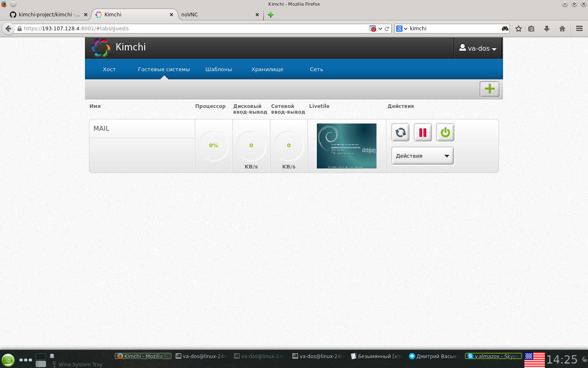Screen dimensions: 588x368
Task: Click the network I/O KB/s gauge
Action: 289,146
